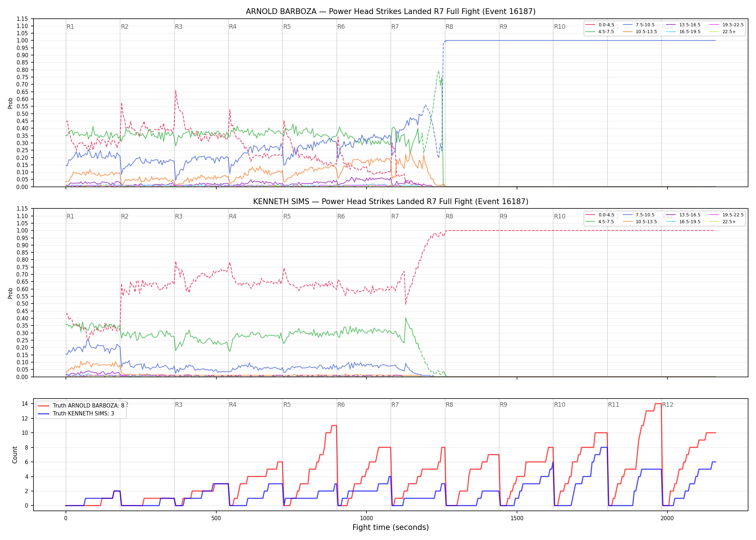The width and height of the screenshot is (756, 540).
Task: Click the R6 round marker in top chart
Action: 341,27
